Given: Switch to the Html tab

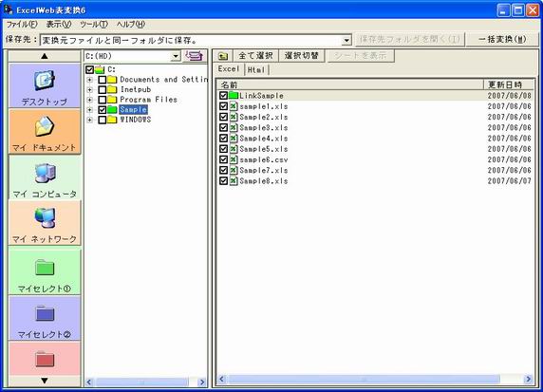Looking at the screenshot, I should [x=256, y=69].
